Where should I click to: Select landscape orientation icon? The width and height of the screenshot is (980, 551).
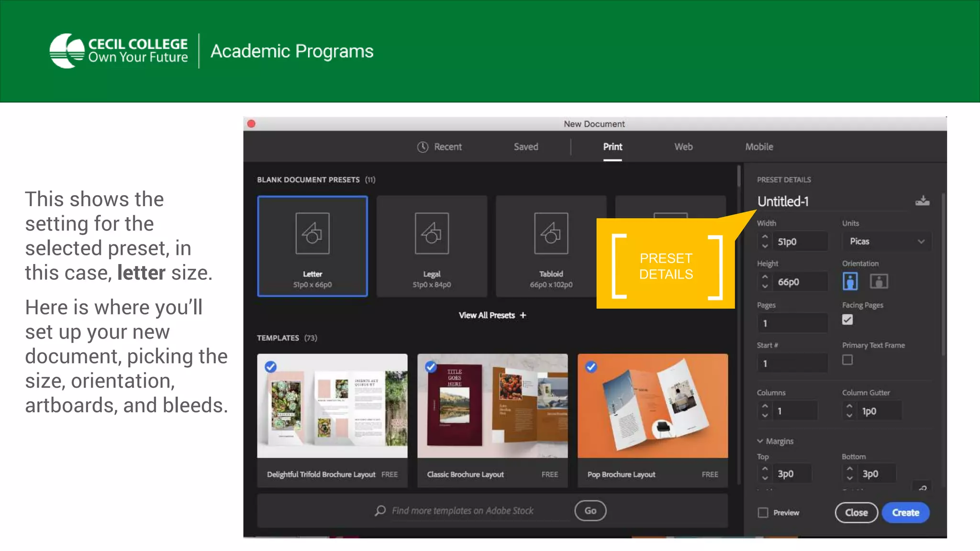tap(879, 281)
